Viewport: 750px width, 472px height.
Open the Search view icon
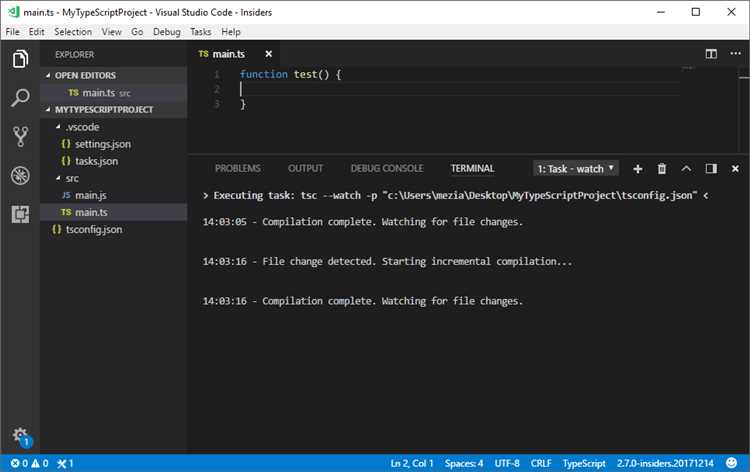point(20,98)
